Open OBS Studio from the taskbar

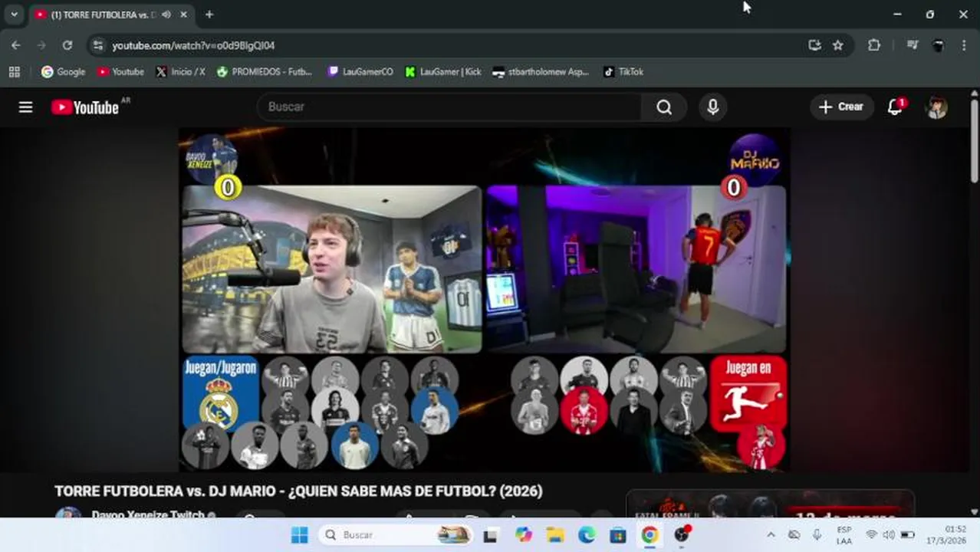point(682,535)
